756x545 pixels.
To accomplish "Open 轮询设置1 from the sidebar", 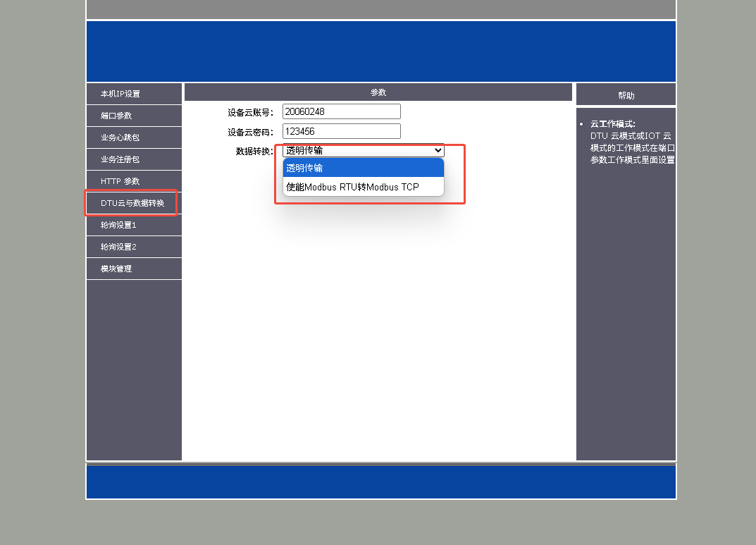I will tap(118, 225).
